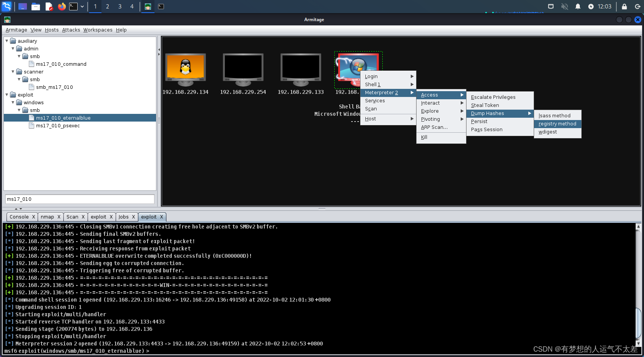Switch to workspace 3
The height and width of the screenshot is (357, 644).
point(120,7)
